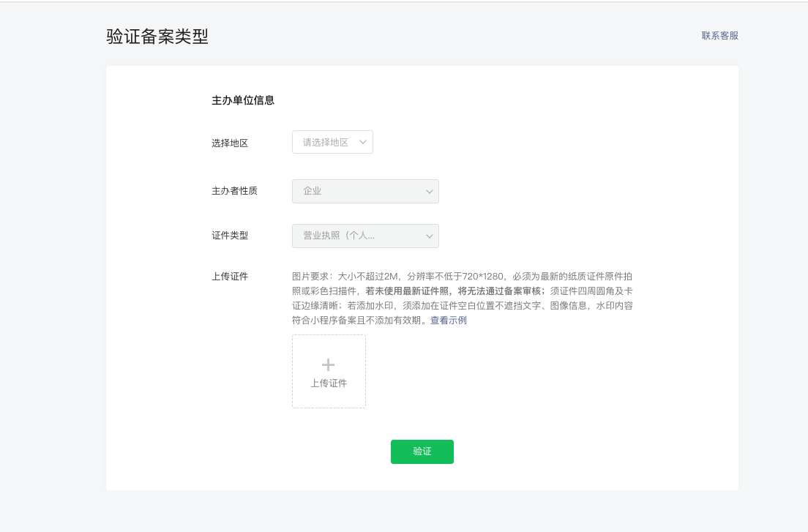808x532 pixels.
Task: Click the 720*1280 resolution requirement text
Action: (x=483, y=276)
